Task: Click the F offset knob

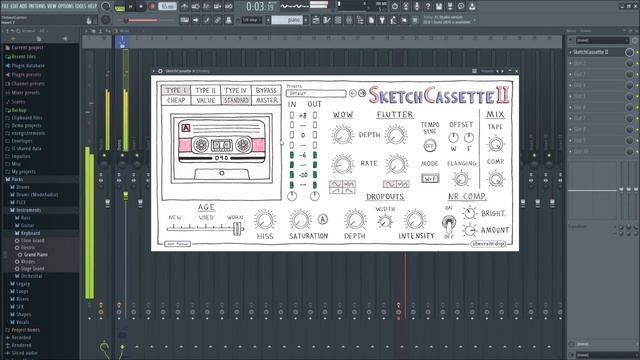Action: tap(469, 138)
